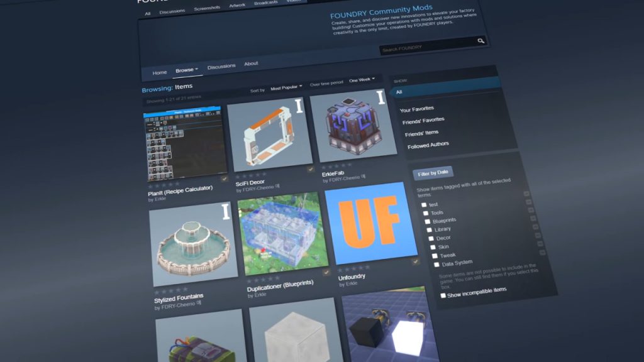Screen dimensions: 644x362
Task: Check the Blueprints tag checkbox
Action: coord(428,221)
